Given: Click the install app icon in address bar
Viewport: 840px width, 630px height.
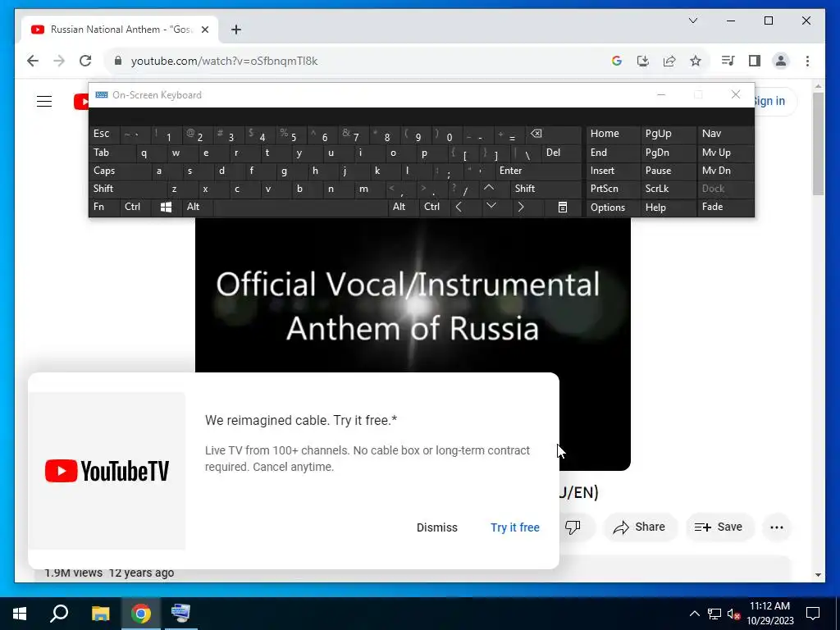Looking at the screenshot, I should pos(643,61).
